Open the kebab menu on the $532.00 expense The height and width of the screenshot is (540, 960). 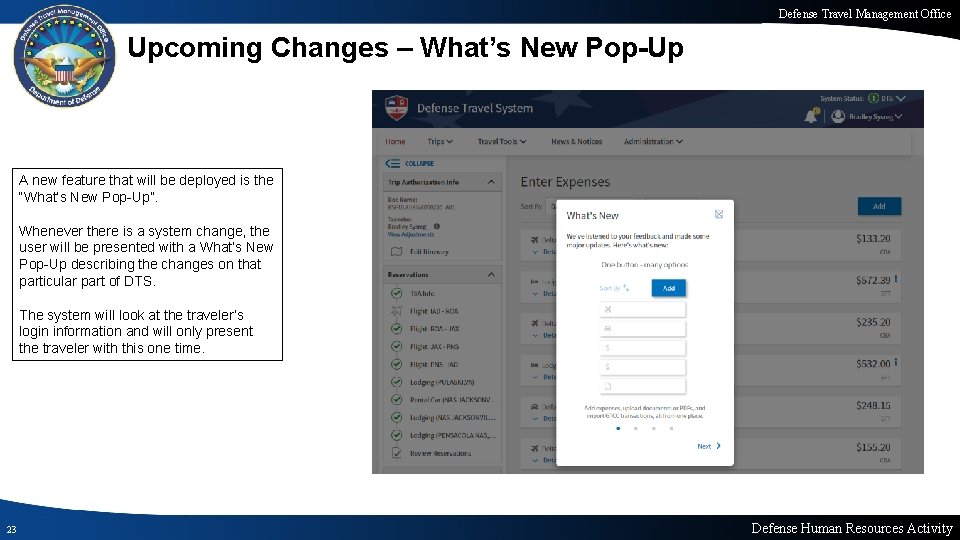click(x=896, y=362)
